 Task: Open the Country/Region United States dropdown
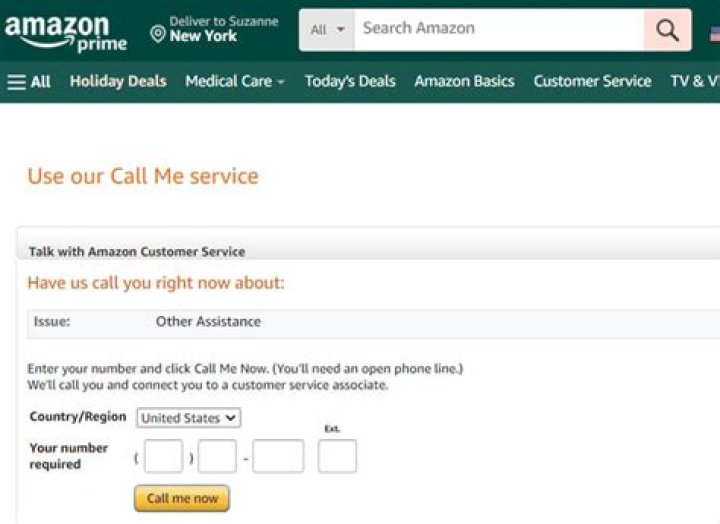(189, 418)
